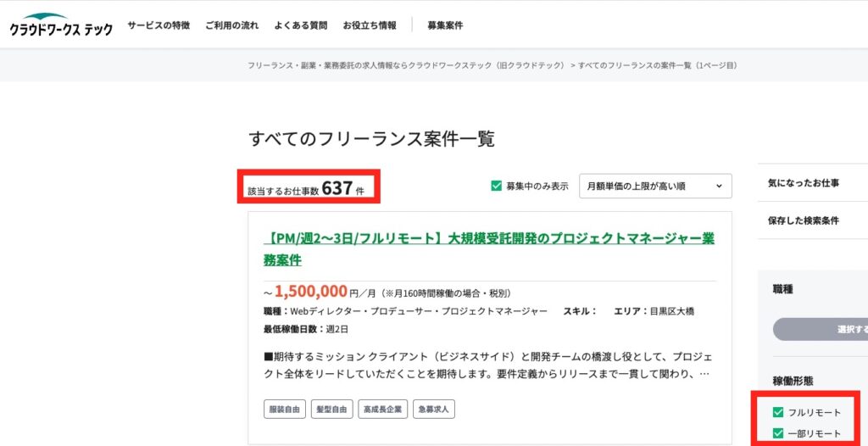Click the 服装自由 tag
Screen dimensions: 868x446
(285, 410)
